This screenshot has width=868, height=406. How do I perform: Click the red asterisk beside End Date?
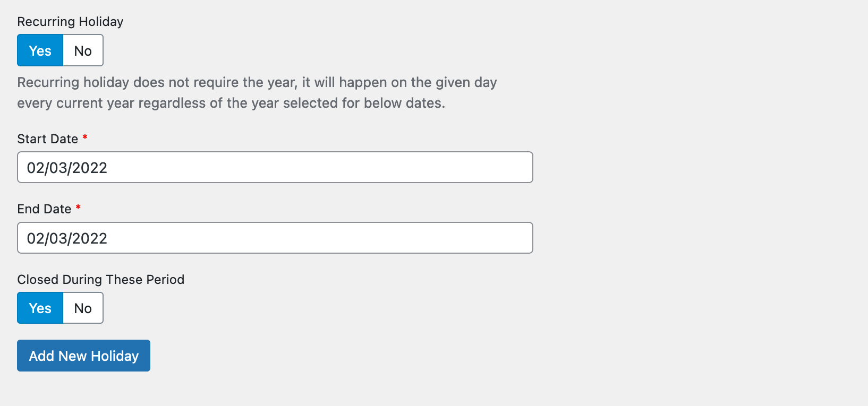(x=78, y=208)
